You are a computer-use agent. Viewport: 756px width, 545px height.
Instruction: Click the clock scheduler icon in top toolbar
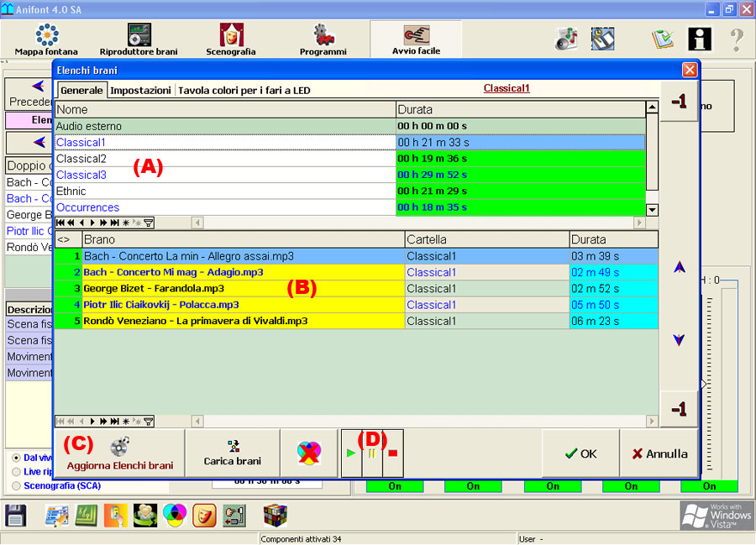click(602, 39)
